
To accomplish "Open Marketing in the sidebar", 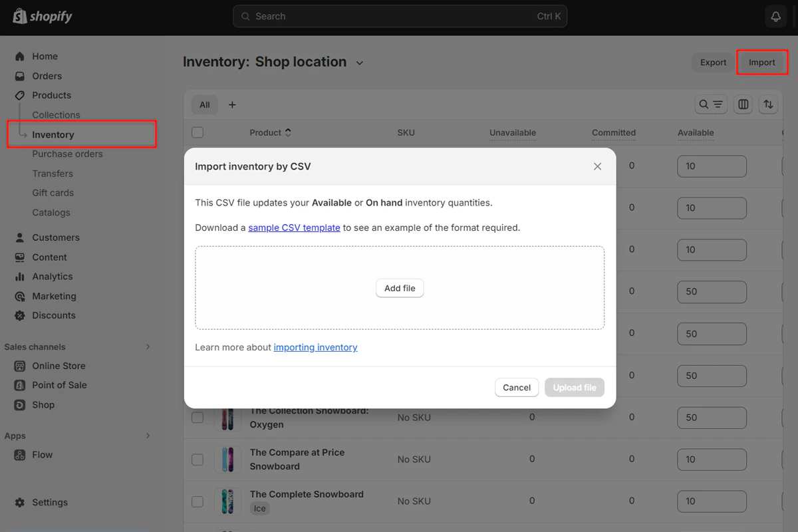I will tap(57, 296).
